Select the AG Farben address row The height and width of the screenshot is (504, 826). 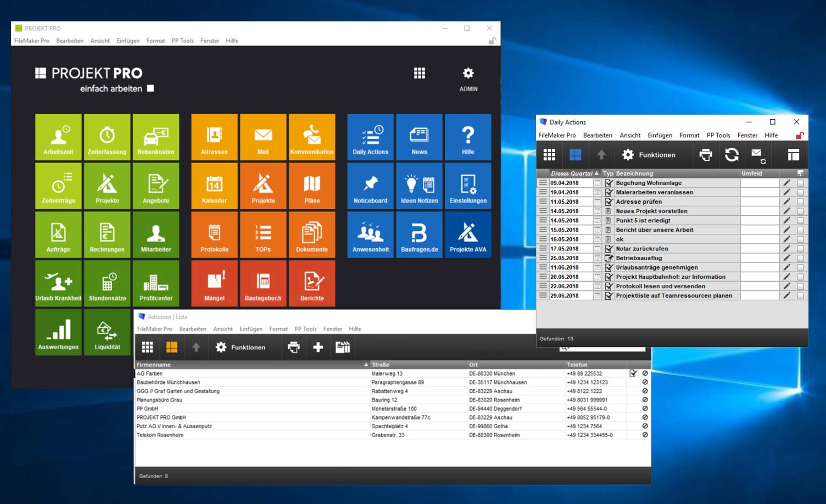(x=393, y=373)
